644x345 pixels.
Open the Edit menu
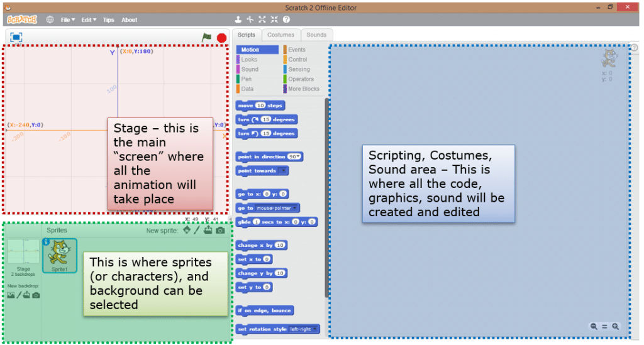click(89, 19)
